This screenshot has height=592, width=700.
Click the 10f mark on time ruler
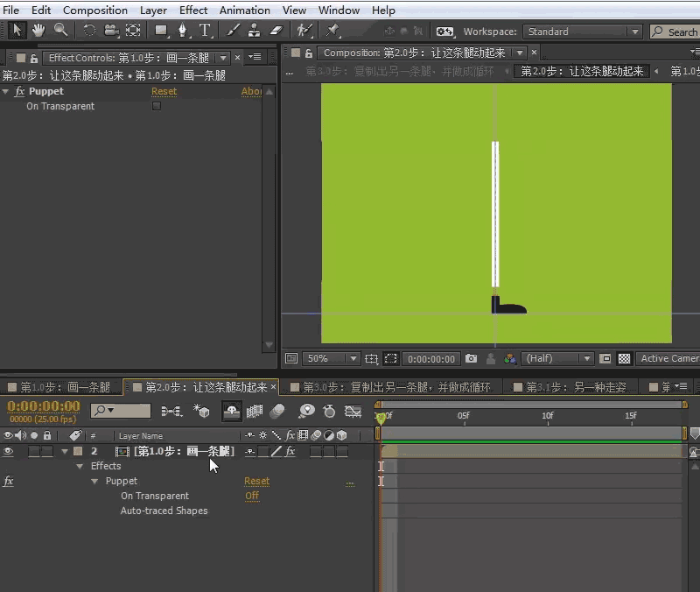pyautogui.click(x=547, y=416)
